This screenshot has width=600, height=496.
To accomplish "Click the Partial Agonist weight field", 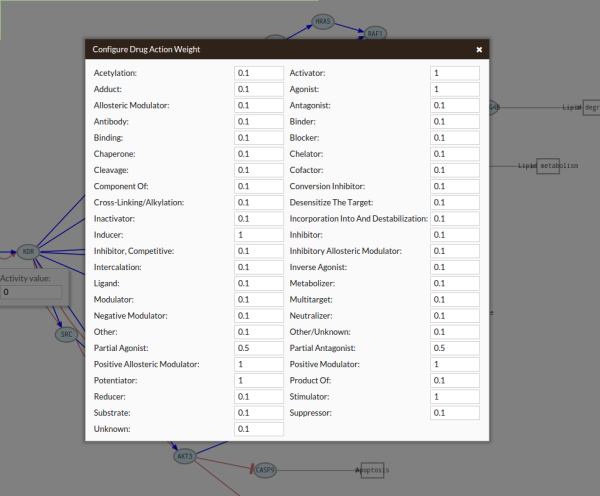I will tap(259, 348).
